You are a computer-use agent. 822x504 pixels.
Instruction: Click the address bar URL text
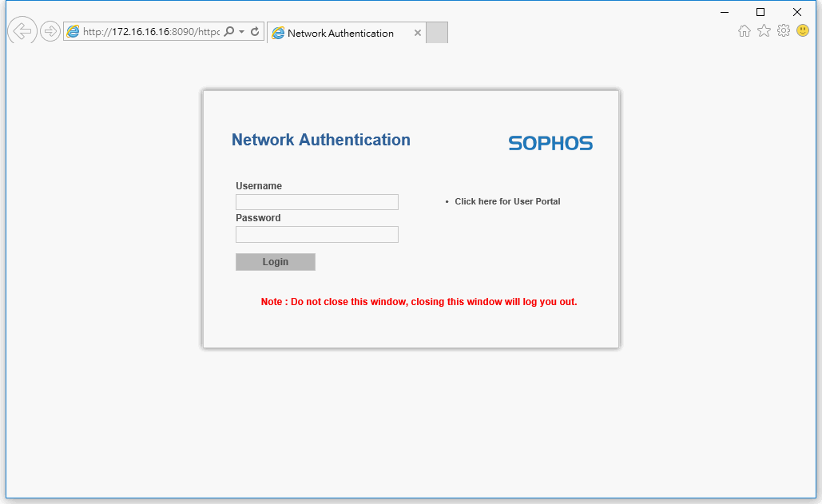(151, 32)
